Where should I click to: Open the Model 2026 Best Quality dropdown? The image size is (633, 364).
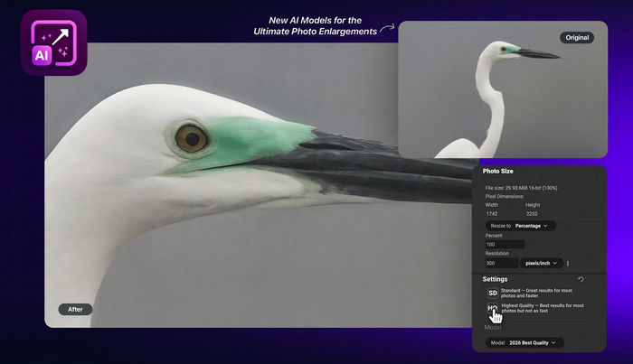tap(524, 342)
